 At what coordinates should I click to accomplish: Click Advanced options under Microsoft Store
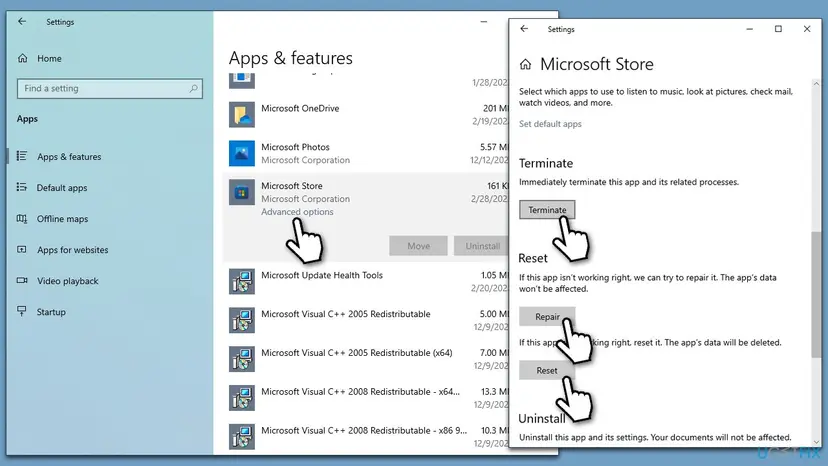click(x=297, y=212)
